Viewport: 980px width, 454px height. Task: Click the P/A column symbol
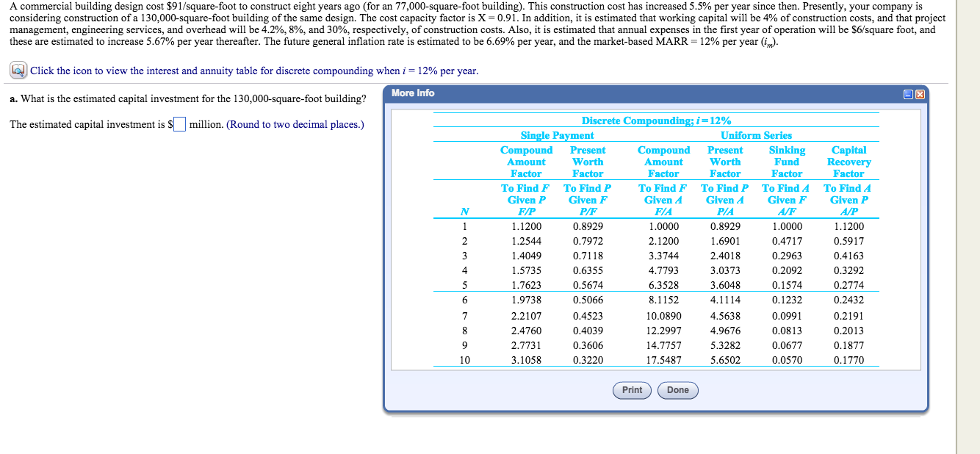pos(725,212)
